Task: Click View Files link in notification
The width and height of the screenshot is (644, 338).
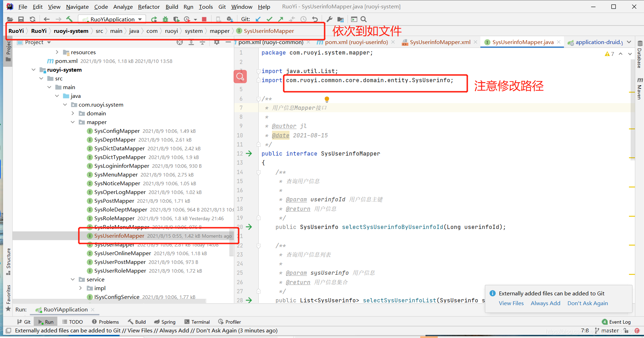Action: tap(511, 303)
